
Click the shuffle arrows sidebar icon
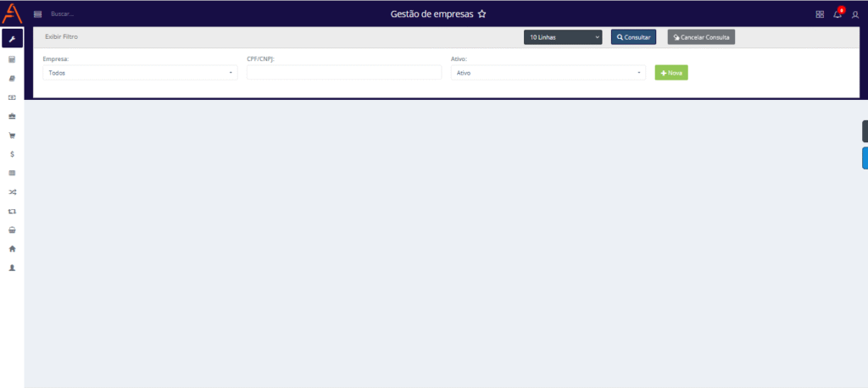12,192
